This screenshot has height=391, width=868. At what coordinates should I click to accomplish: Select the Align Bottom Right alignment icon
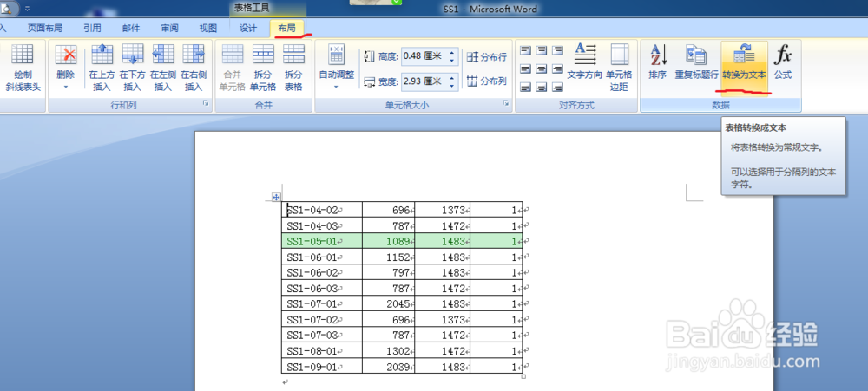(x=557, y=87)
